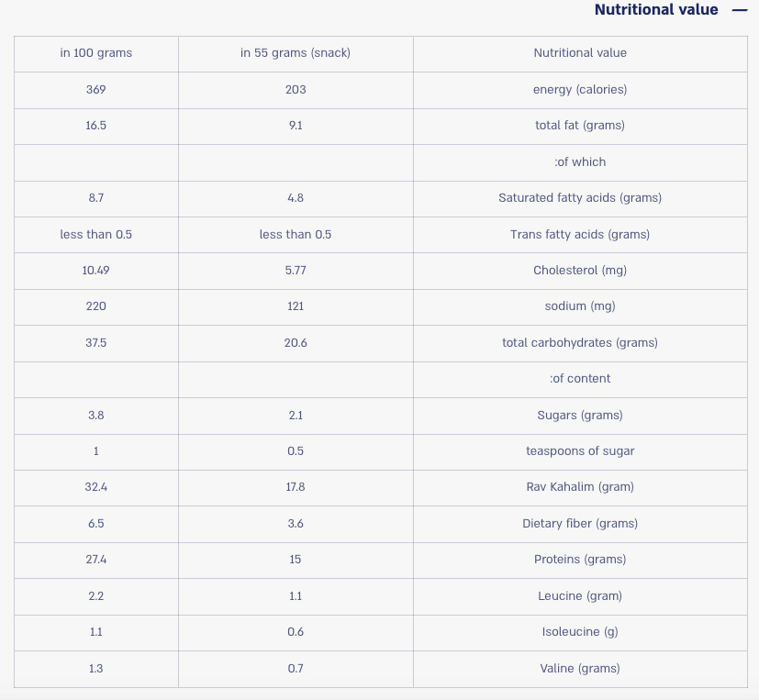Click the "total carbohydrates (grams)" label
759x700 pixels.
580,343
